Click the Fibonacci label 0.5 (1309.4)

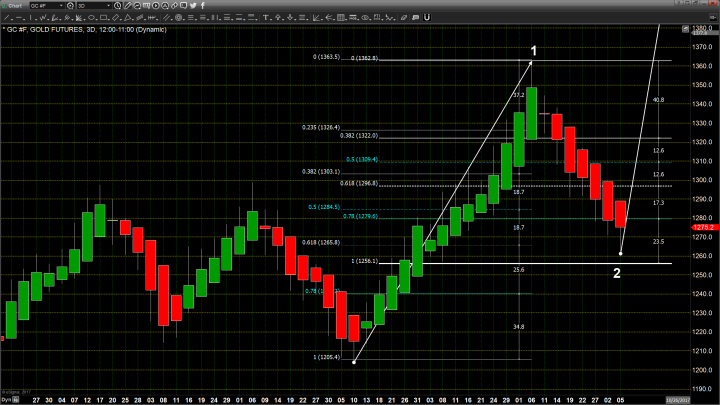(362, 159)
